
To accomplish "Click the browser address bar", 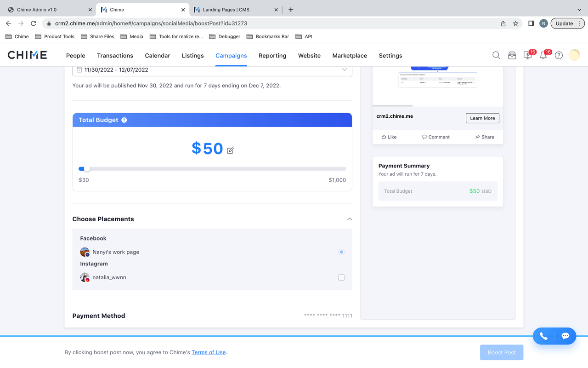I will [x=276, y=23].
